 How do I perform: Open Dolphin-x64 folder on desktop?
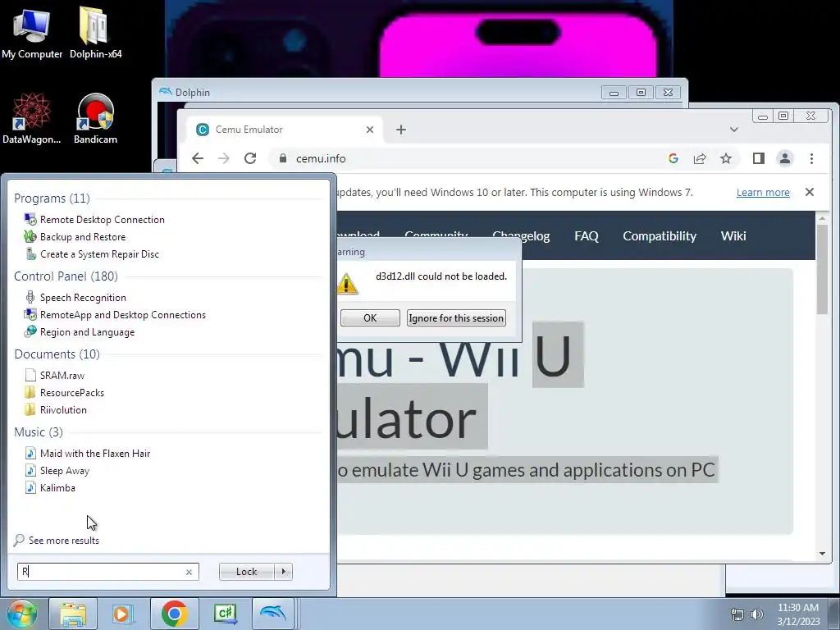95,32
